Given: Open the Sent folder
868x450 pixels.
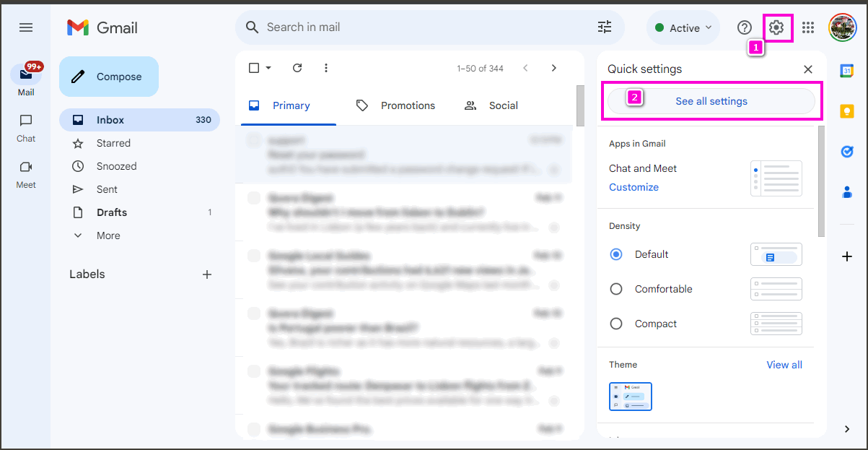Looking at the screenshot, I should click(x=139, y=189).
